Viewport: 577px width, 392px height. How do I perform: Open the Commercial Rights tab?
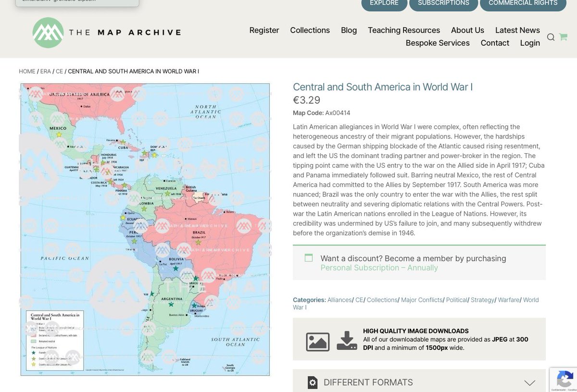pyautogui.click(x=523, y=3)
